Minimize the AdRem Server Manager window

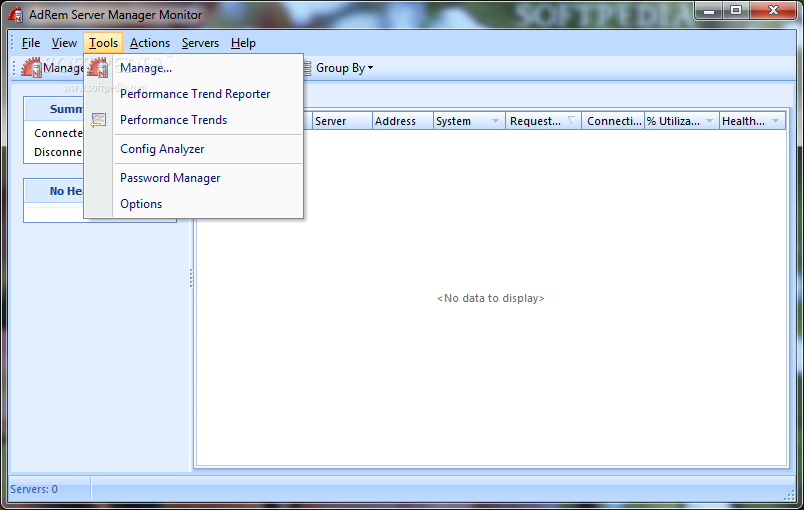click(709, 11)
